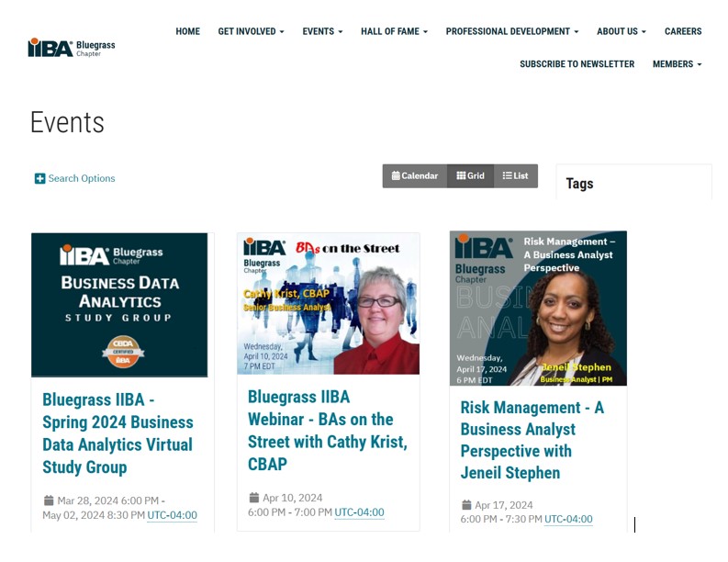728x562 pixels.
Task: Click the Business Data Analytics event thumbnail
Action: click(x=119, y=304)
